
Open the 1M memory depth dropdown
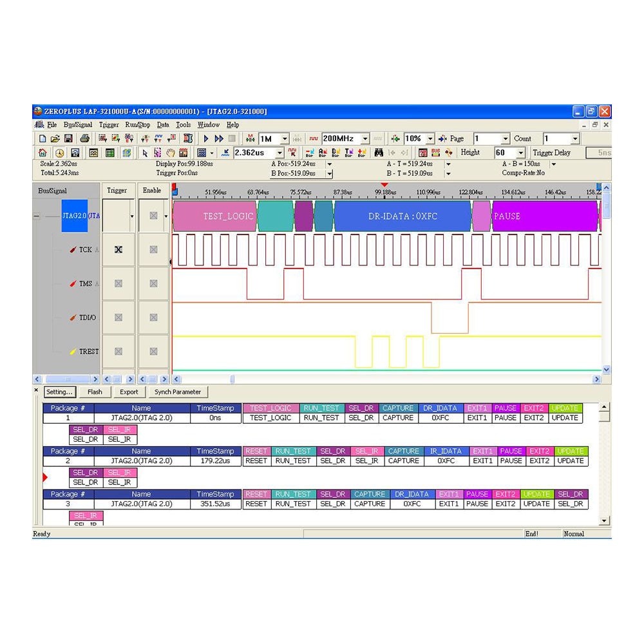pos(285,139)
